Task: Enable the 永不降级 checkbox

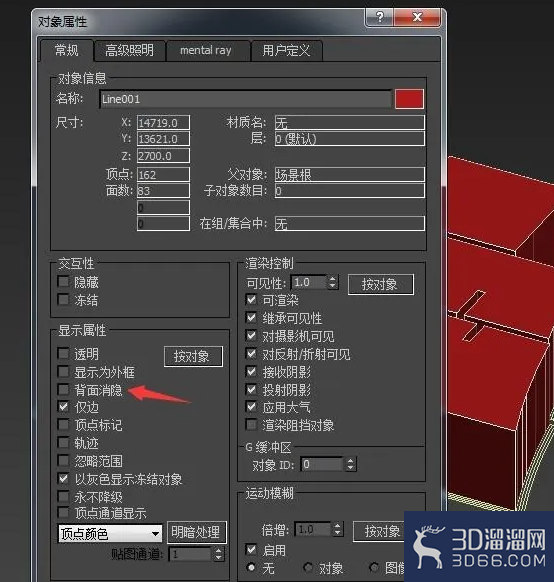Action: click(x=63, y=496)
